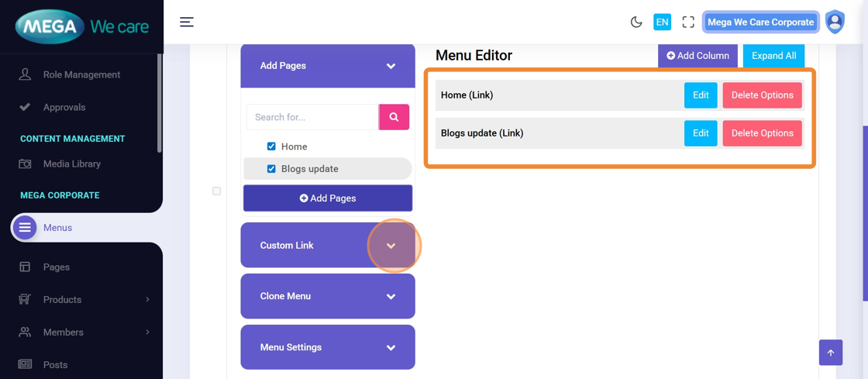868x379 pixels.
Task: Click Delete Options for Blogs update
Action: click(762, 133)
